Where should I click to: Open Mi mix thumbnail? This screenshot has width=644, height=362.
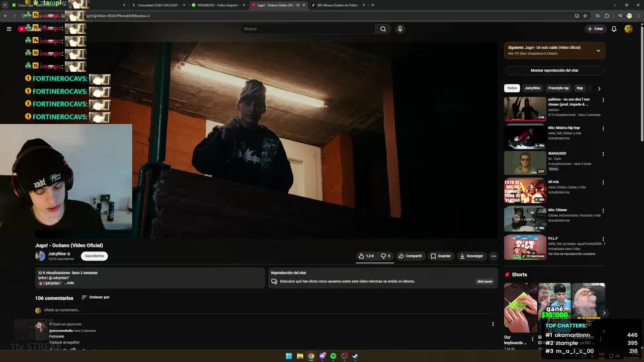point(525,191)
